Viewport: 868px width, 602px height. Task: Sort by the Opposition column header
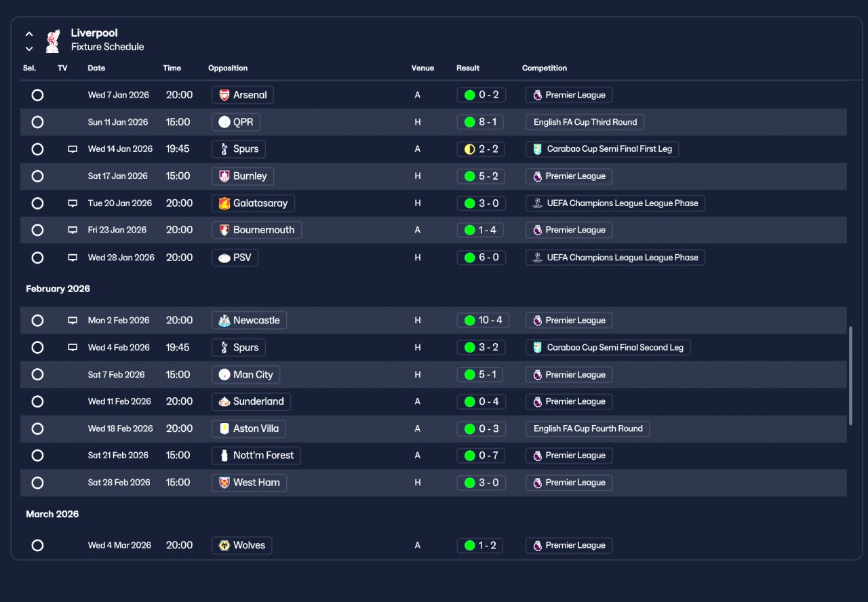pyautogui.click(x=228, y=68)
